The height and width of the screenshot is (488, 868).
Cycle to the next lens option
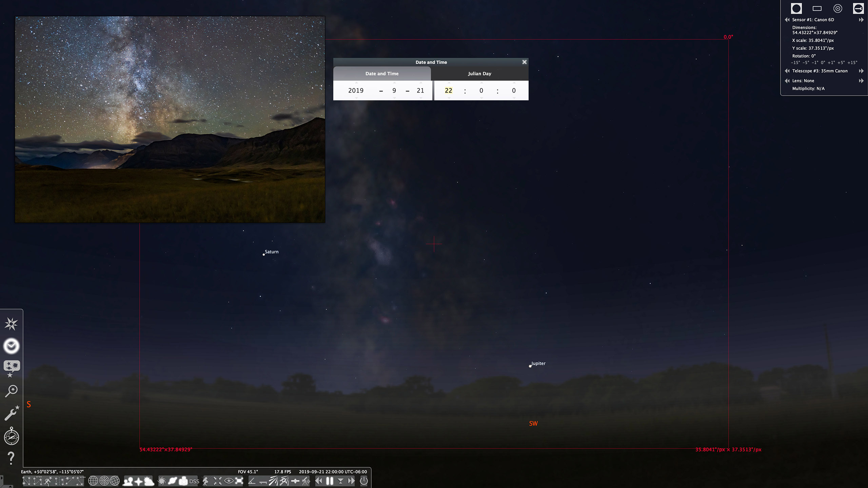pos(862,81)
